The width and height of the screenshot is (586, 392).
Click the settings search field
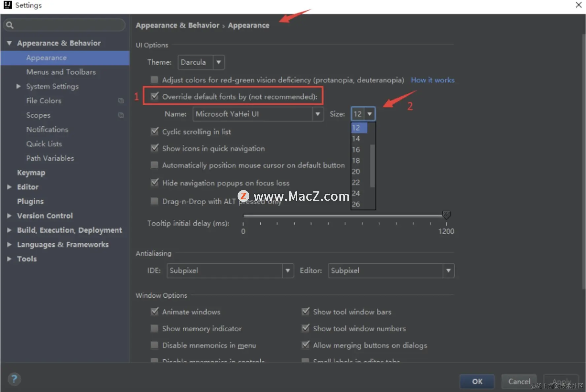(65, 25)
